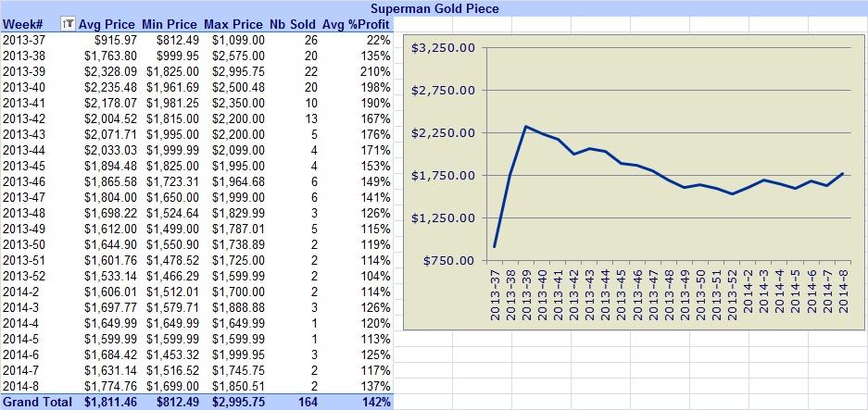
Task: Select the Max Price header cell
Action: click(x=233, y=24)
